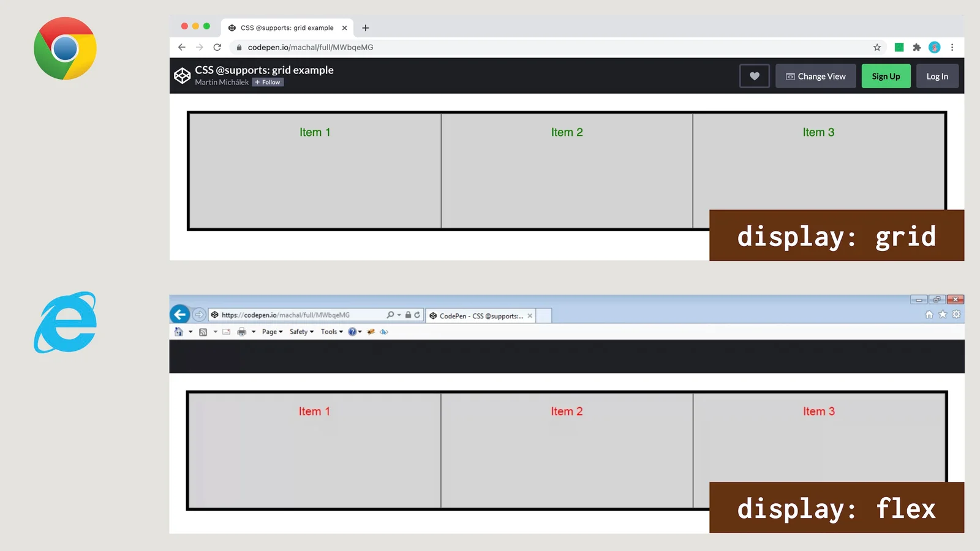Click the page reload icon in Chrome

[x=217, y=47]
